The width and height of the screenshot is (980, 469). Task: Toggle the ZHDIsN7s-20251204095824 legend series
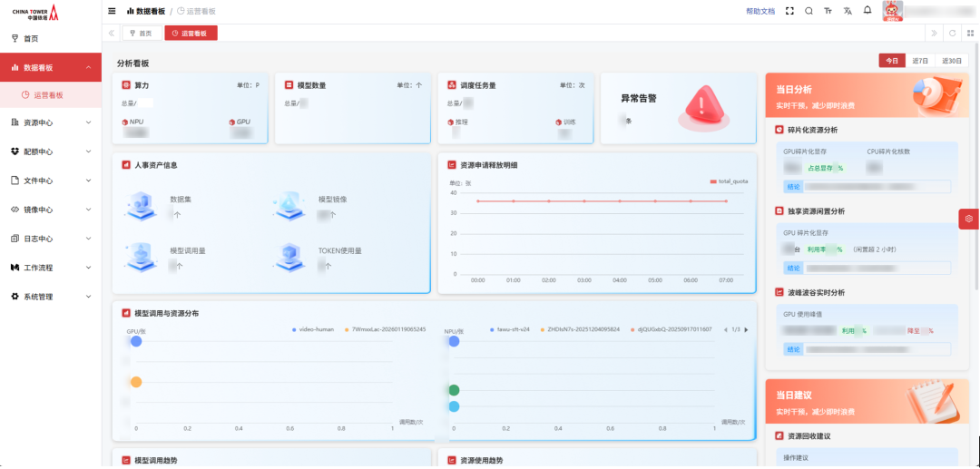pyautogui.click(x=579, y=328)
